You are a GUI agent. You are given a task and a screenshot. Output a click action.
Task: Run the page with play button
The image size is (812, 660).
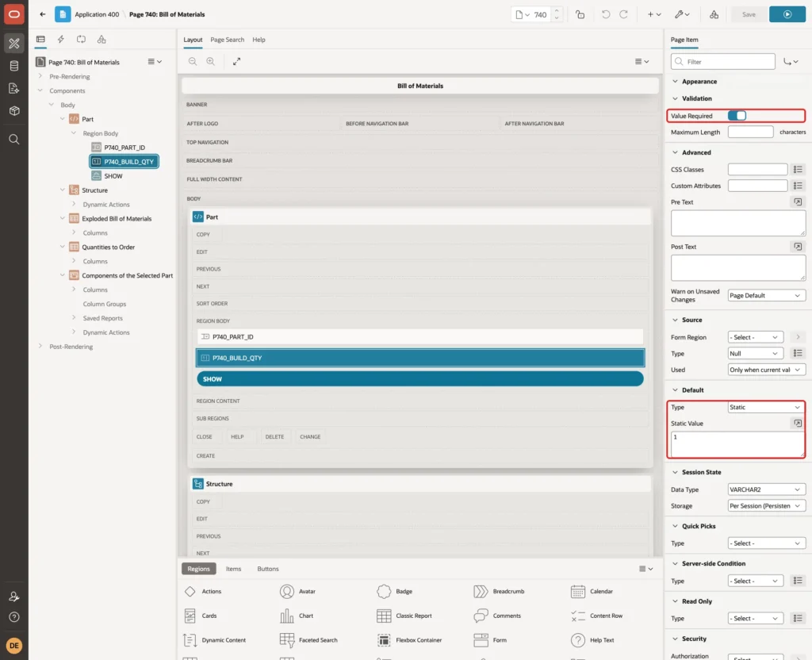(x=787, y=14)
